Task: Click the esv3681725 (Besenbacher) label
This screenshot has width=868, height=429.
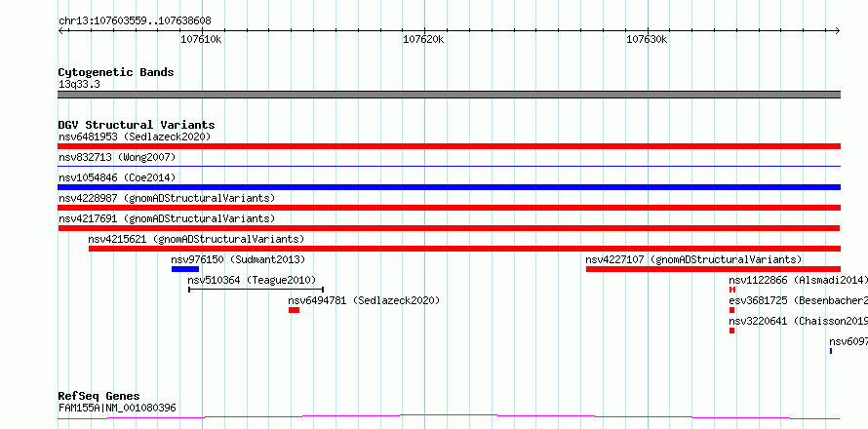Action: click(798, 300)
